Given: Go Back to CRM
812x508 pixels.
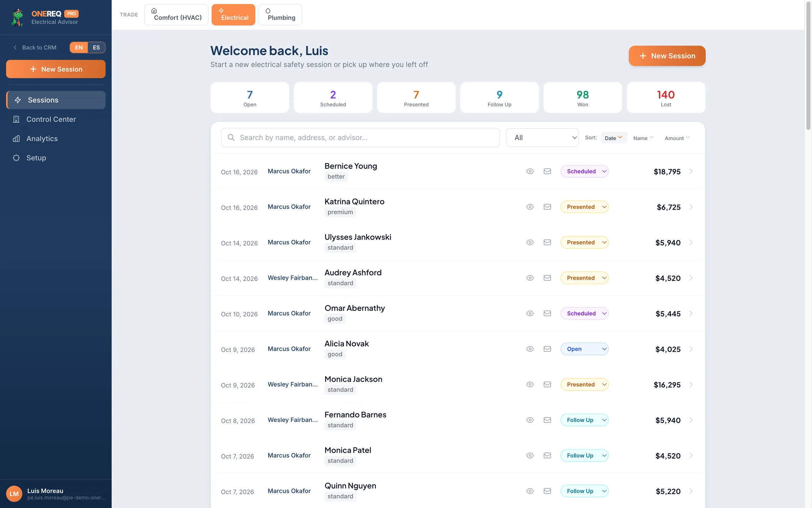Looking at the screenshot, I should [35, 48].
